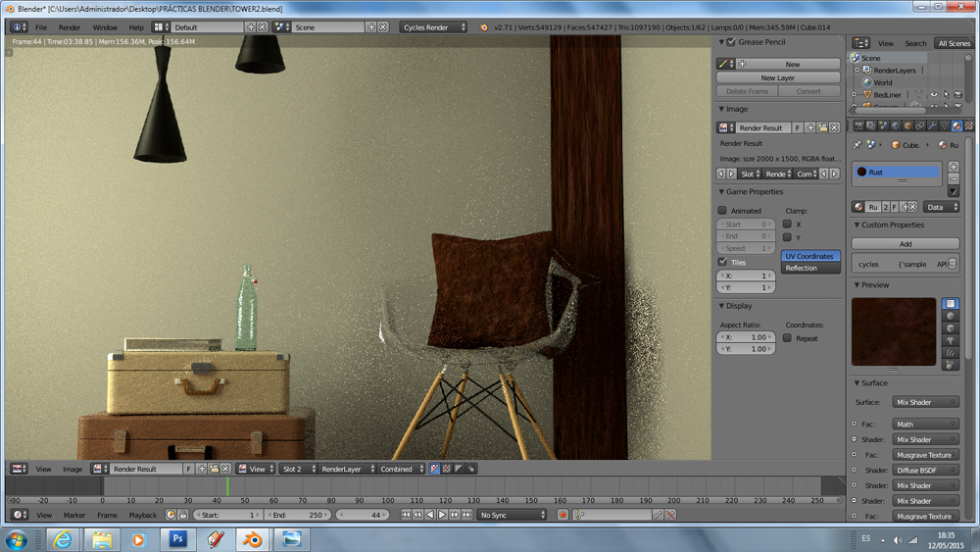Collapse the Game Properties panel
The width and height of the screenshot is (980, 552).
pyautogui.click(x=721, y=192)
